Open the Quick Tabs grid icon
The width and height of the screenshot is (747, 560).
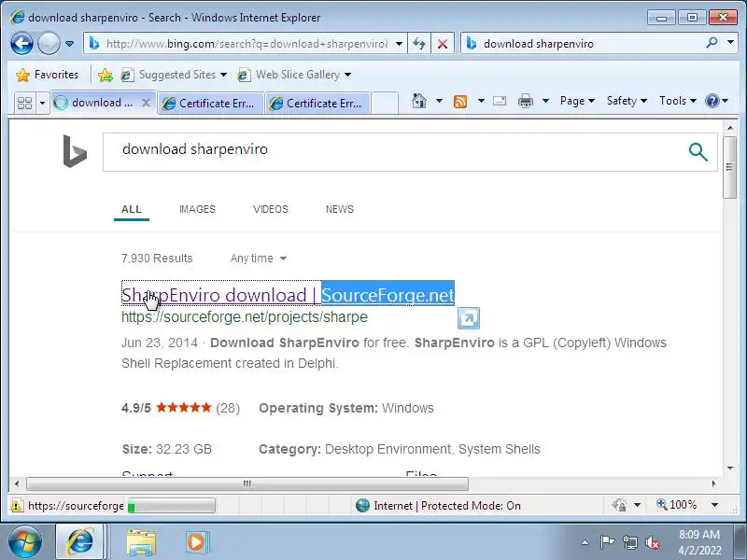[25, 103]
